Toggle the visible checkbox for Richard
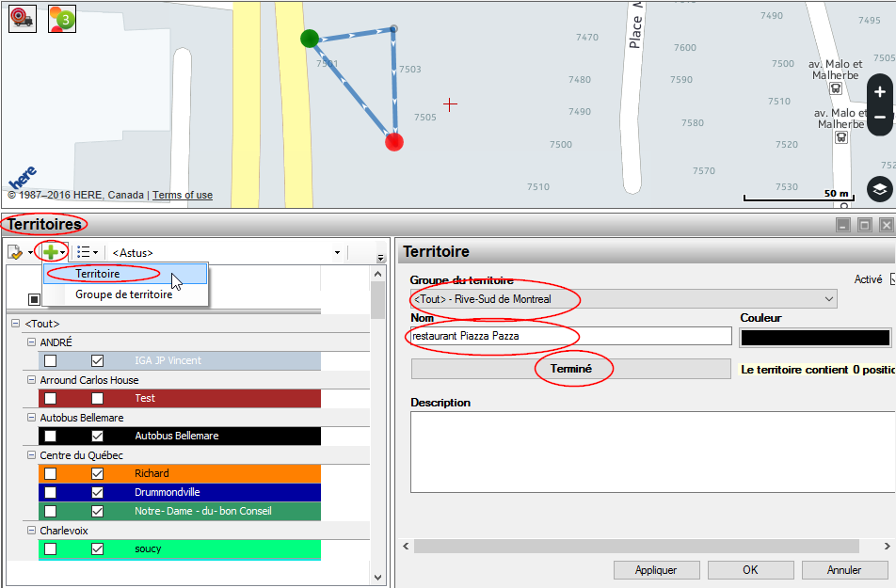Image resolution: width=896 pixels, height=588 pixels. tap(97, 473)
